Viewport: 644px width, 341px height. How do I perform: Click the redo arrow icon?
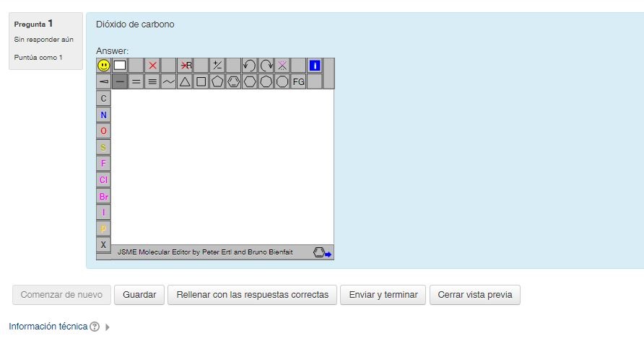(266, 66)
